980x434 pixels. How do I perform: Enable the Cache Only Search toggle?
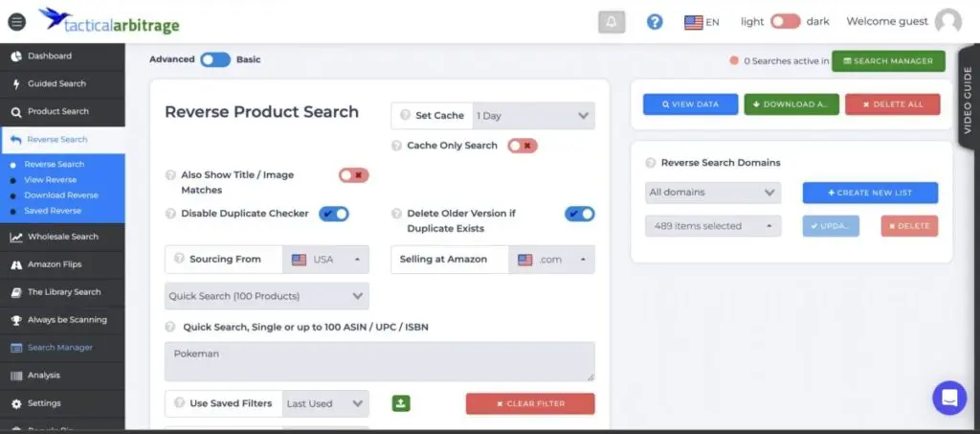pos(523,146)
